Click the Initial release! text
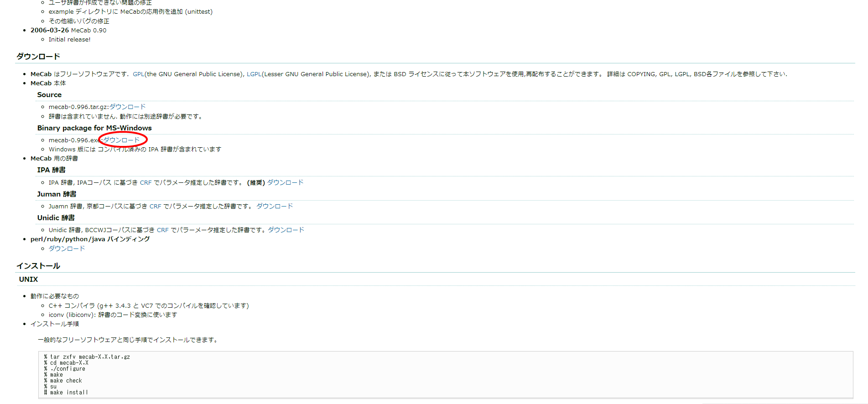Image resolution: width=868 pixels, height=404 pixels. coord(69,39)
